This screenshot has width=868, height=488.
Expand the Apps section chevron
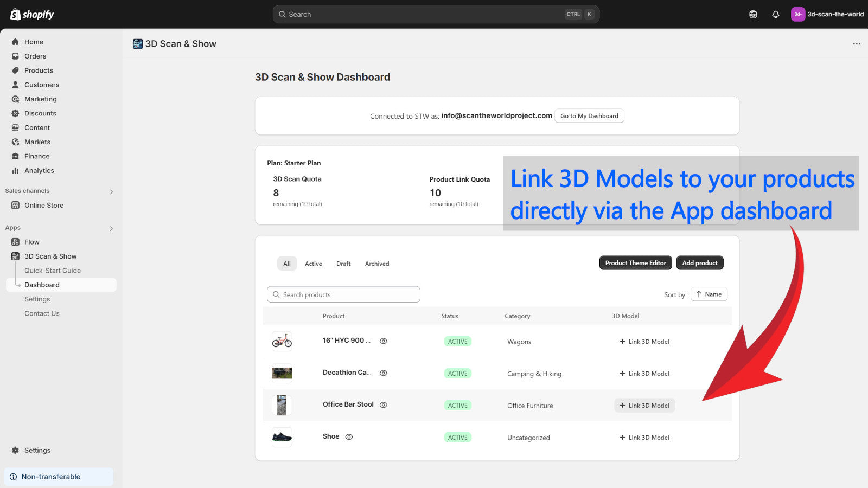coord(111,228)
